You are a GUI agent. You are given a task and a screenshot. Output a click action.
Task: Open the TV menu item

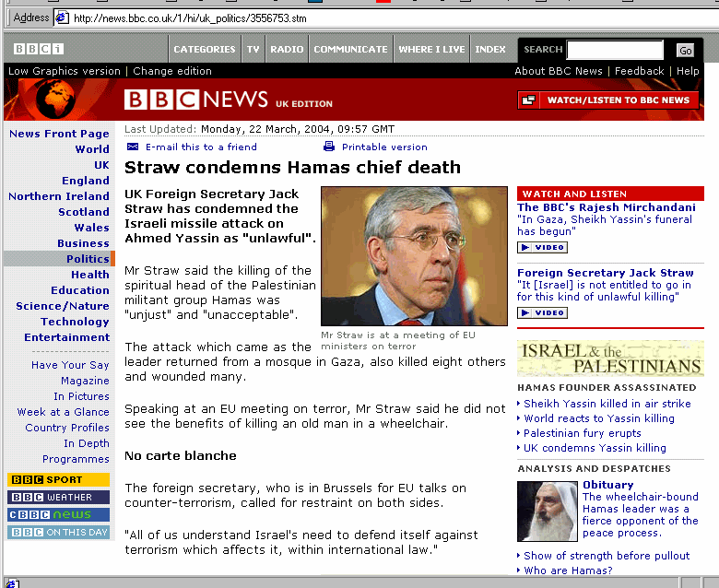(253, 49)
